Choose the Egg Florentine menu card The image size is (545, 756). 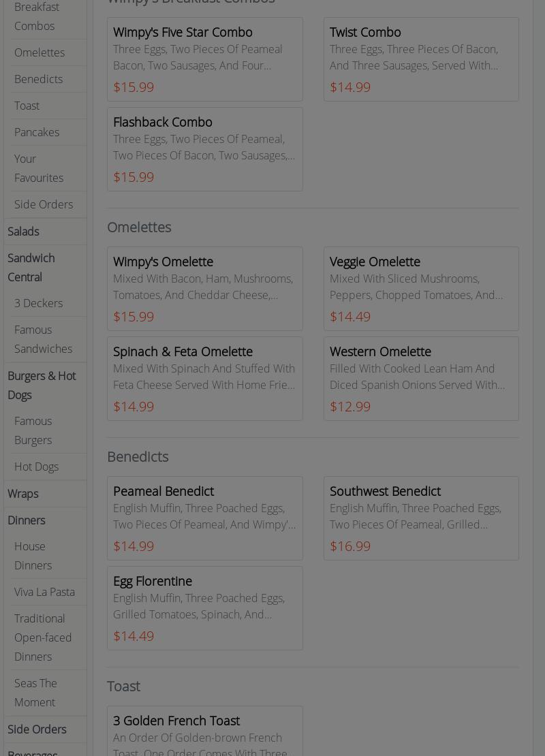pos(204,608)
